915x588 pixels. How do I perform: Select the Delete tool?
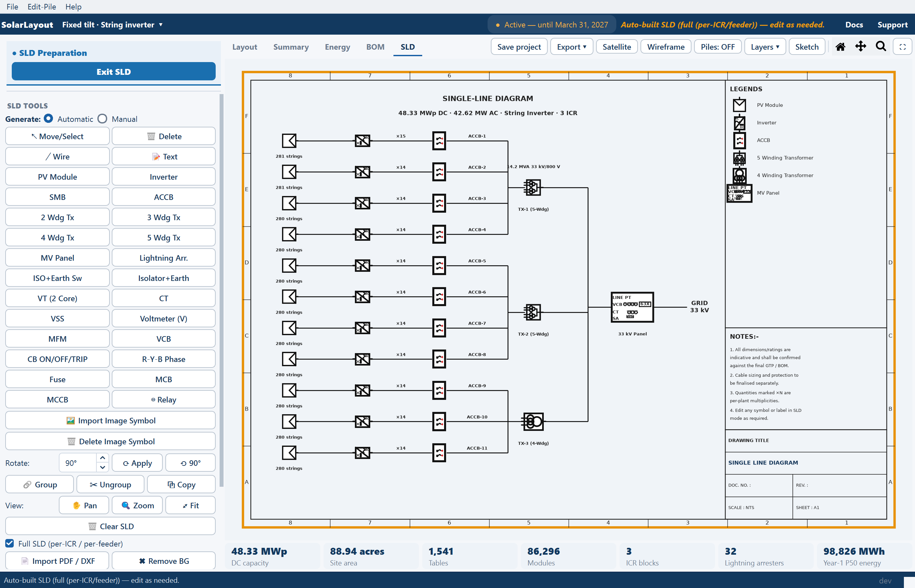pyautogui.click(x=163, y=136)
